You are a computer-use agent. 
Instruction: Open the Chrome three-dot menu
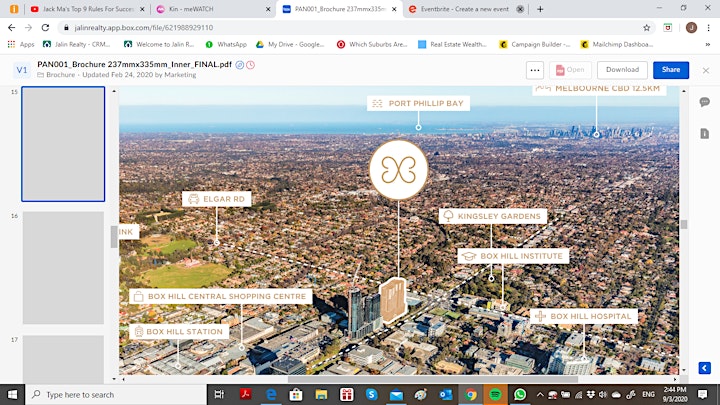[x=709, y=28]
